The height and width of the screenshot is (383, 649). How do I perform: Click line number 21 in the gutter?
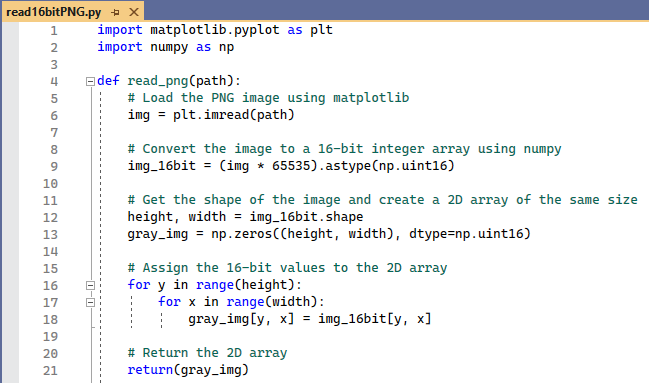[50, 370]
